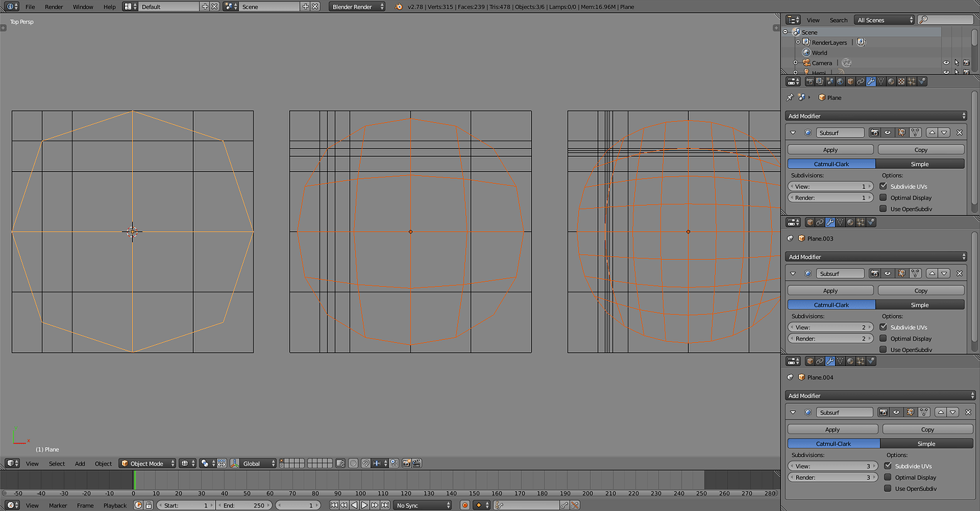Open the Blender Render engine dropdown
The image size is (980, 511).
(x=357, y=6)
